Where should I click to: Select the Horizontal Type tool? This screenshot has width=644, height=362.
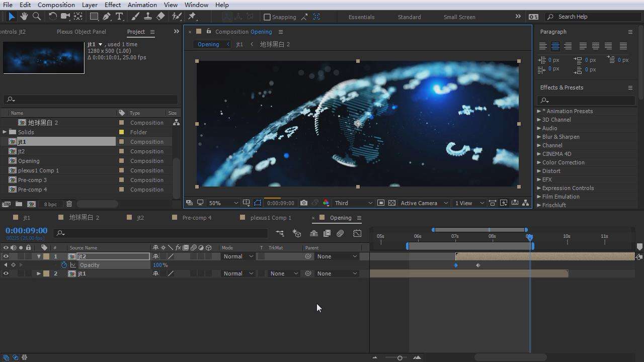tap(119, 17)
